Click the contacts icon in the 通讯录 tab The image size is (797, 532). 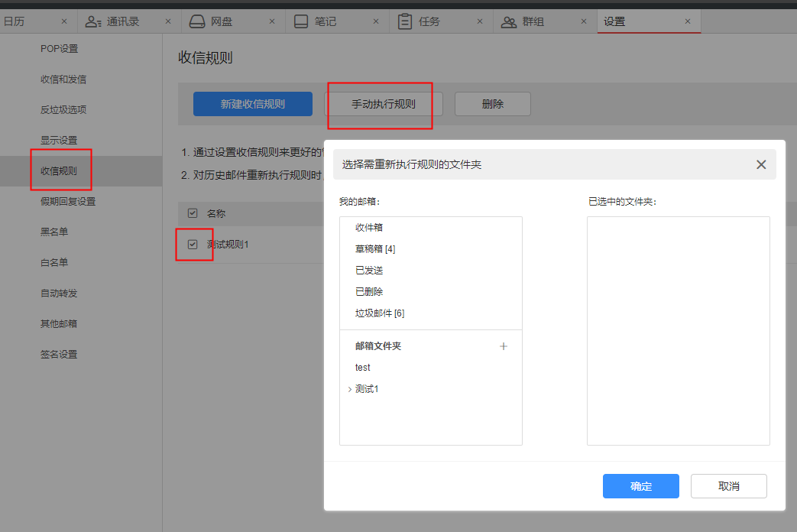pos(93,21)
